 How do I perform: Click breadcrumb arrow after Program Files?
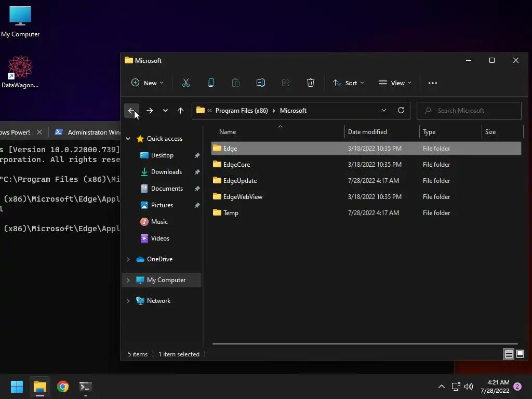click(x=274, y=111)
